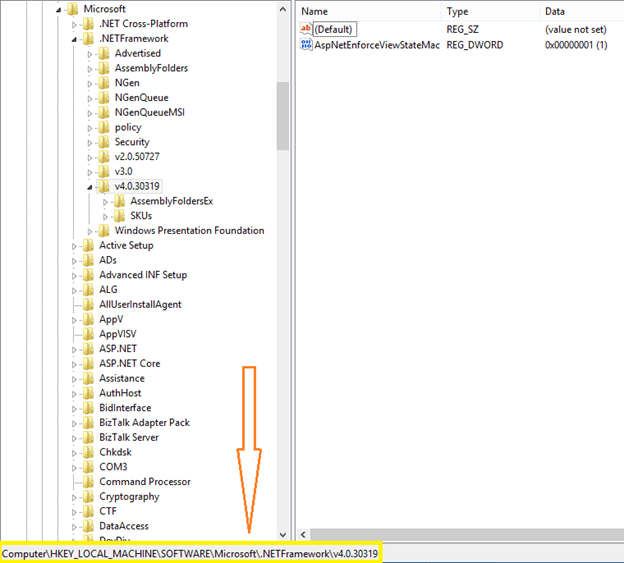
Task: Click the (value not set) data cell
Action: [x=575, y=29]
